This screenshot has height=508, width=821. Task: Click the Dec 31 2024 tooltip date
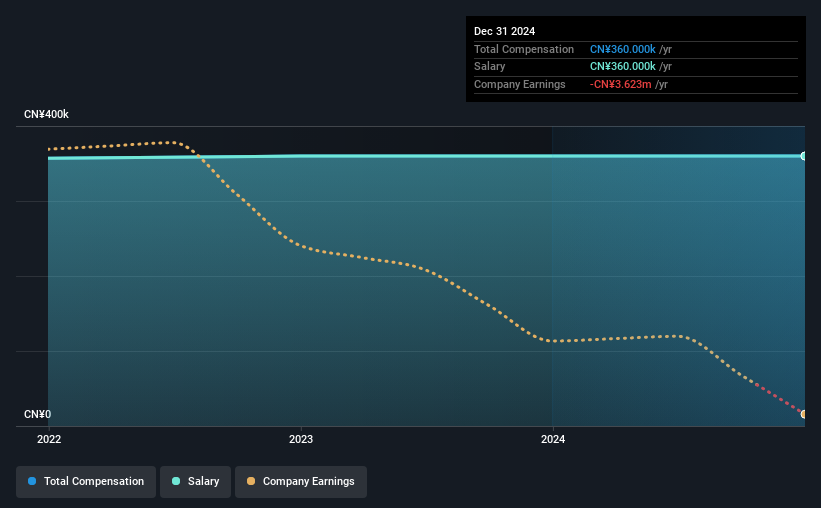(x=504, y=31)
